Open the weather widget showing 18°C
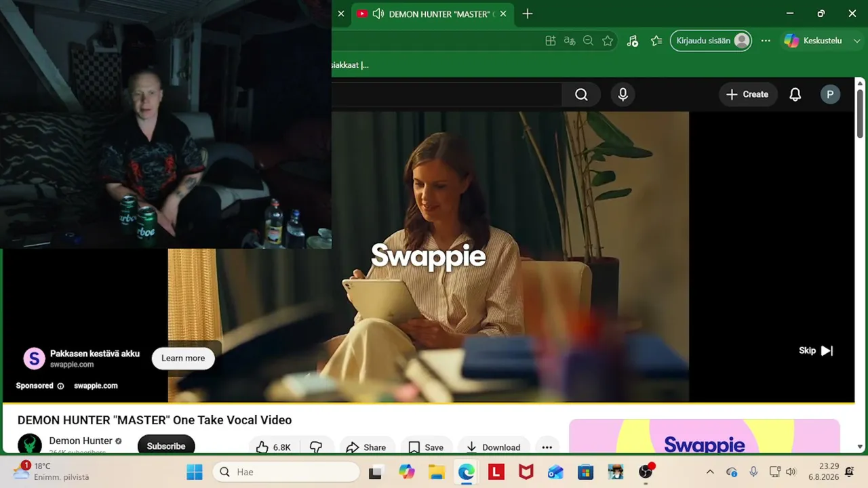Viewport: 868px width, 488px height. [x=52, y=471]
